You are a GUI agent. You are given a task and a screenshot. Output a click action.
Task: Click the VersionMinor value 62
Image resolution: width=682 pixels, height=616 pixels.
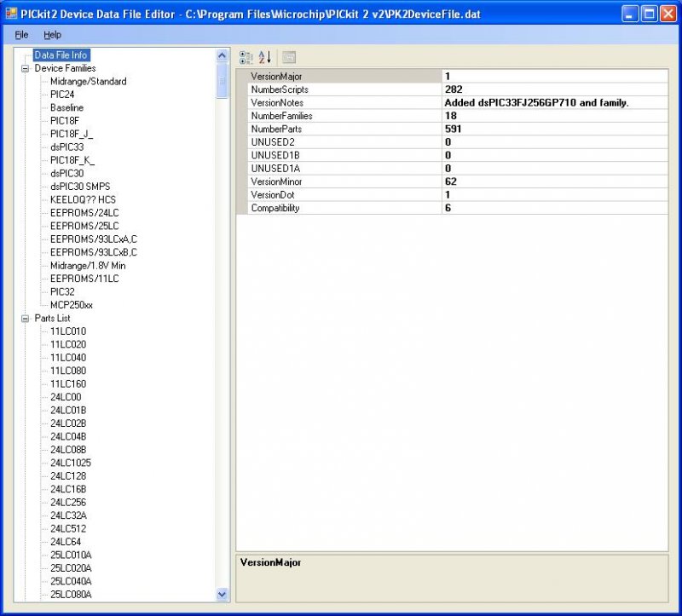(x=555, y=181)
